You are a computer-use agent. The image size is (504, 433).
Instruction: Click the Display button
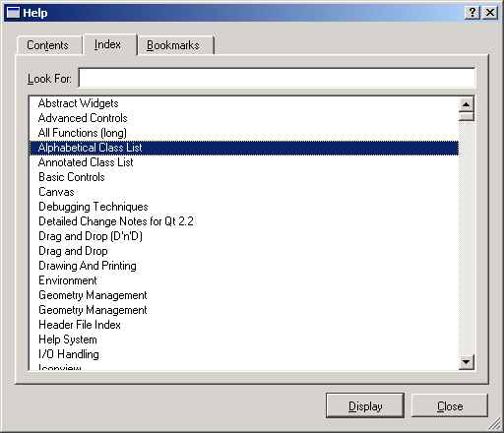[365, 405]
